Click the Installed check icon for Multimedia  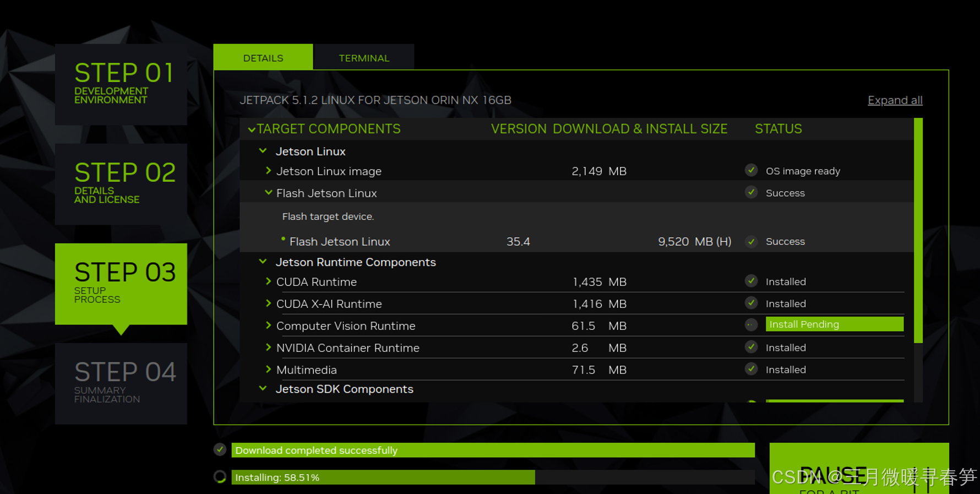click(751, 369)
